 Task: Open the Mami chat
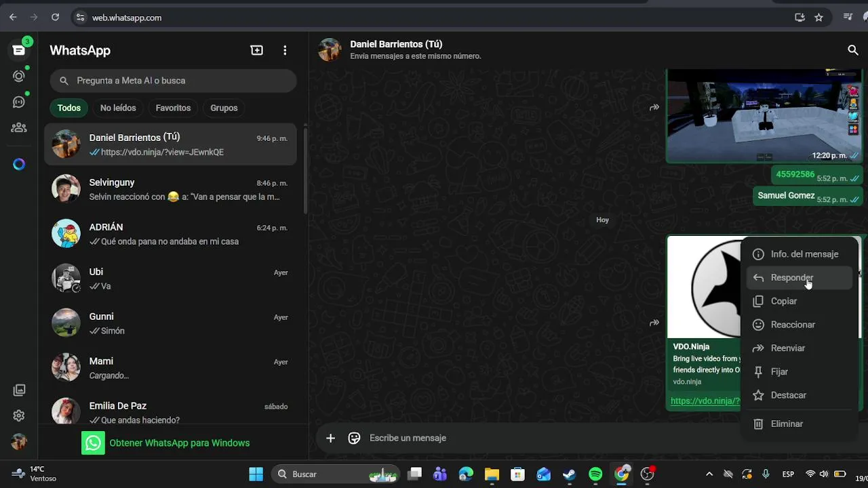(170, 368)
